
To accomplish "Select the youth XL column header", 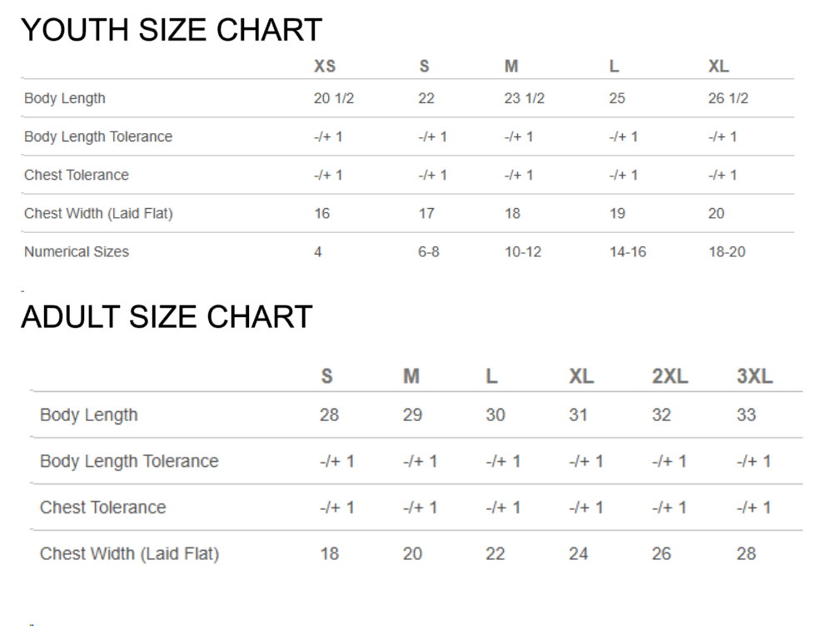I will point(719,67).
